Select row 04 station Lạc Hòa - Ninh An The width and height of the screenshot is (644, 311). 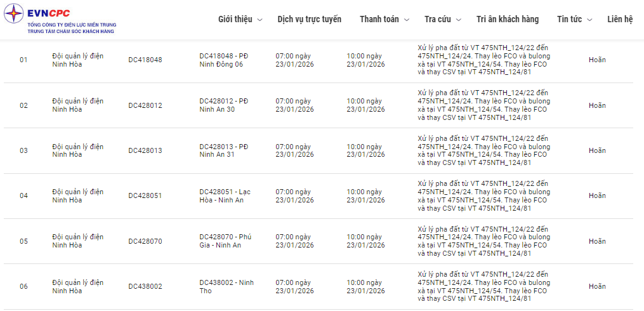tap(225, 195)
